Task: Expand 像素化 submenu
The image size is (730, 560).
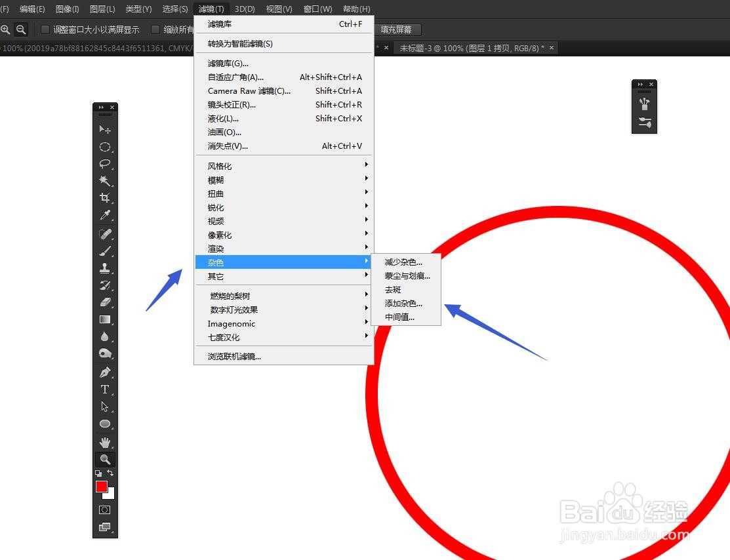Action: pyautogui.click(x=284, y=235)
